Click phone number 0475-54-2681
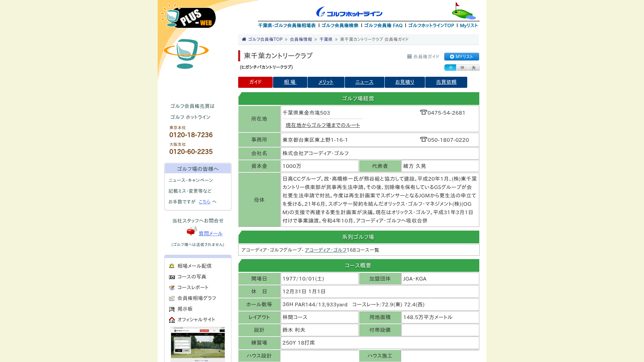Image resolution: width=644 pixels, height=362 pixels. [446, 113]
